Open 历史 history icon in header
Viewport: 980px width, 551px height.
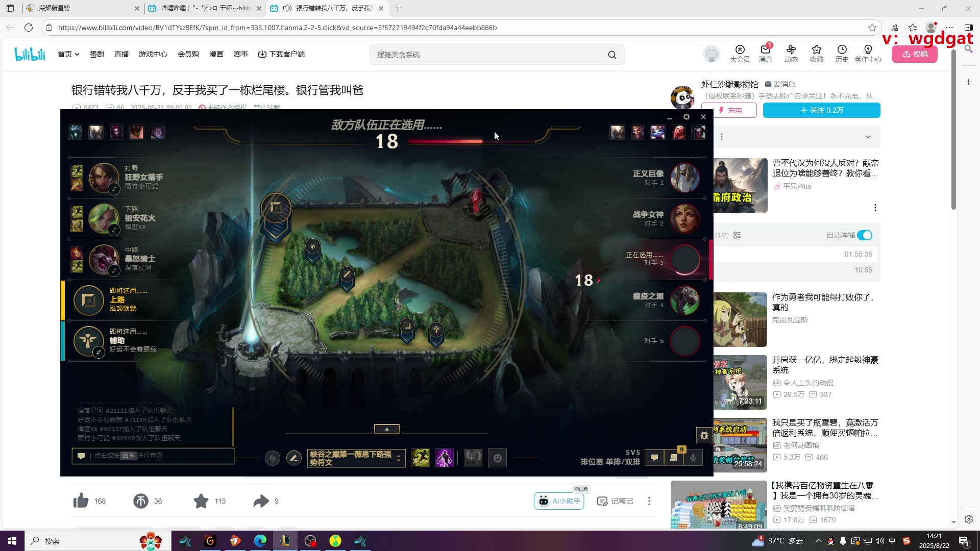(x=842, y=53)
